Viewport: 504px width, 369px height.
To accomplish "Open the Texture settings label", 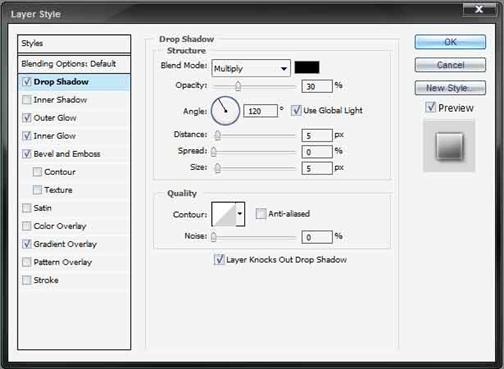I will [x=58, y=190].
